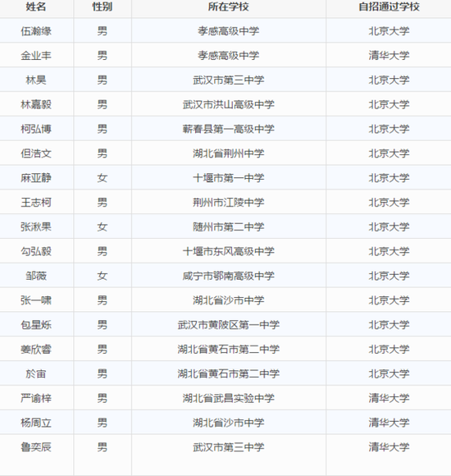Viewport: 451px width, 476px height.
Task: Select the name cell 於宙
Action: tap(36, 373)
